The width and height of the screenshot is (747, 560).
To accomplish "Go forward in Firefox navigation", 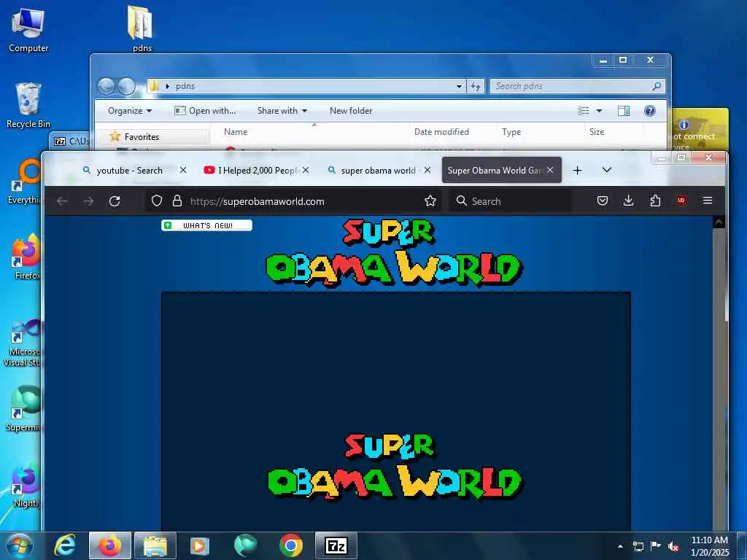I will 88,201.
